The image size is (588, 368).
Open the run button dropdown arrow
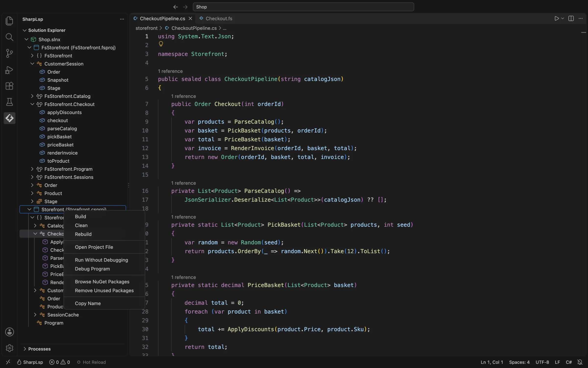tap(563, 19)
